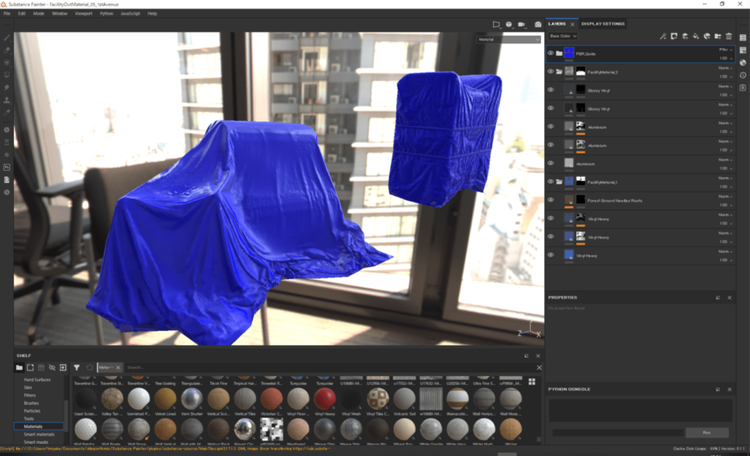Click the Add Effect wand icon in Layers
This screenshot has width=750, height=456.
tap(663, 36)
